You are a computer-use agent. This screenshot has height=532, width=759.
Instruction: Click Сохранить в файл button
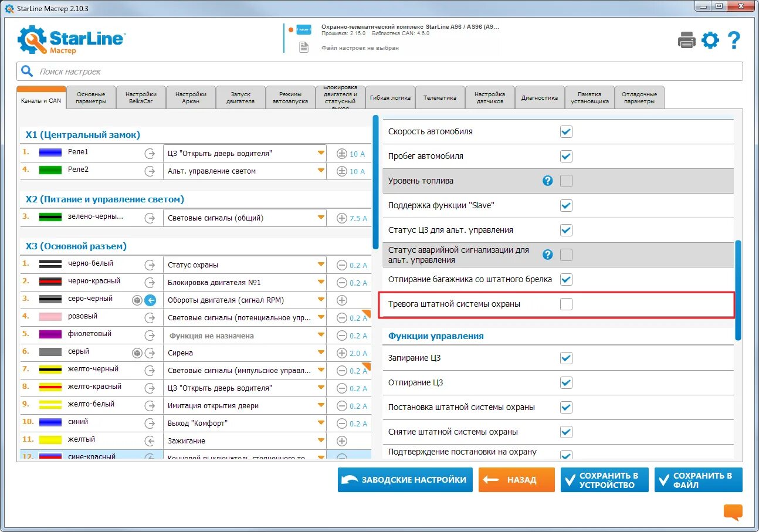pyautogui.click(x=698, y=480)
